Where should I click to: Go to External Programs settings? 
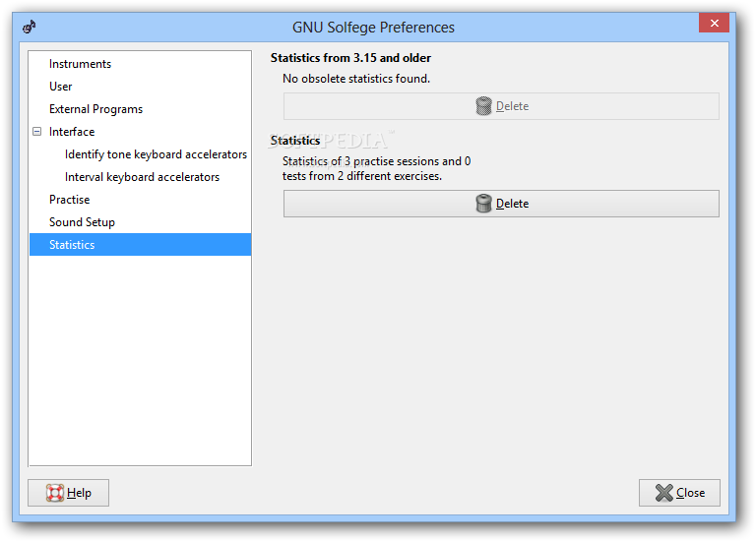pos(95,109)
